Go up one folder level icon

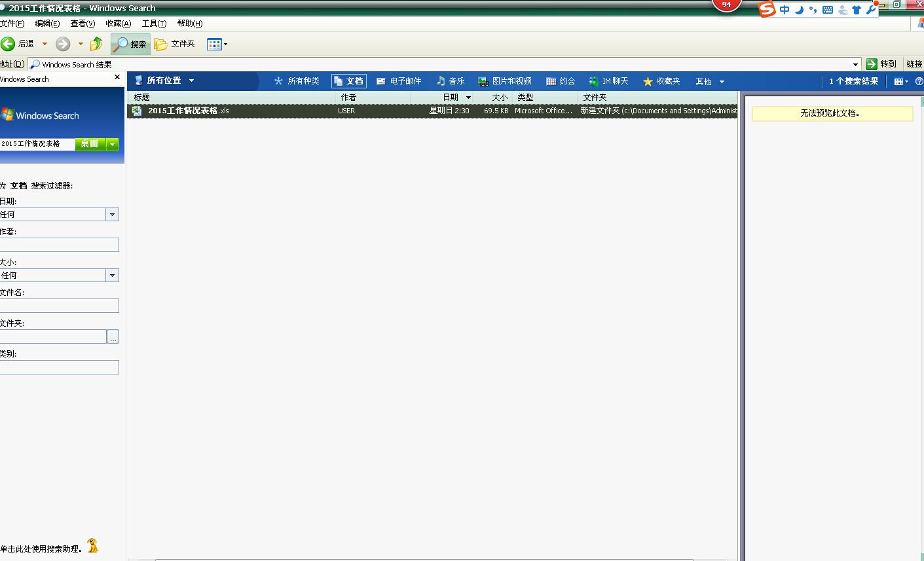tap(96, 44)
